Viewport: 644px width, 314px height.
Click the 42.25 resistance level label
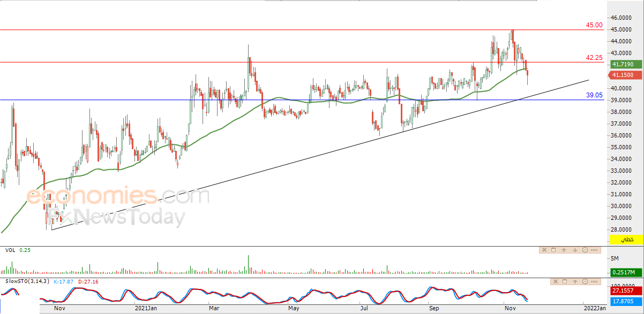[x=594, y=58]
